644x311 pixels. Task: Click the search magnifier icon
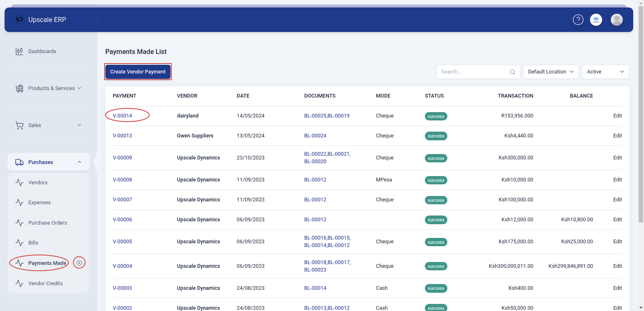[512, 72]
